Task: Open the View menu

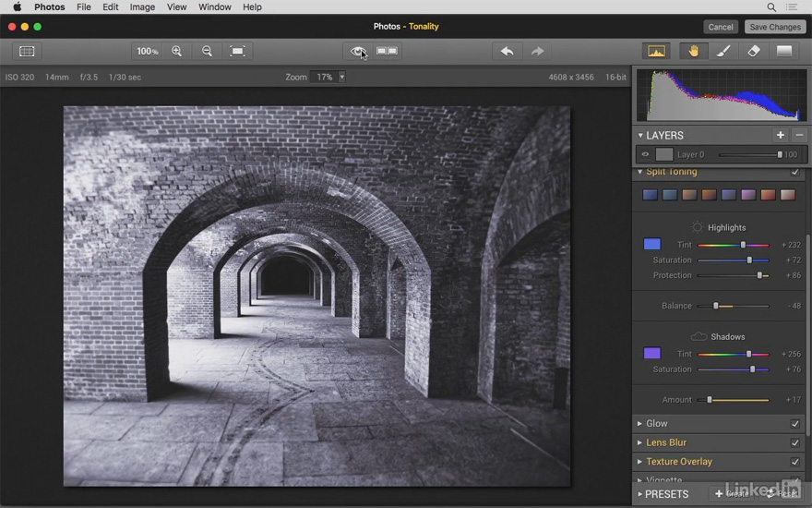Action: [176, 6]
